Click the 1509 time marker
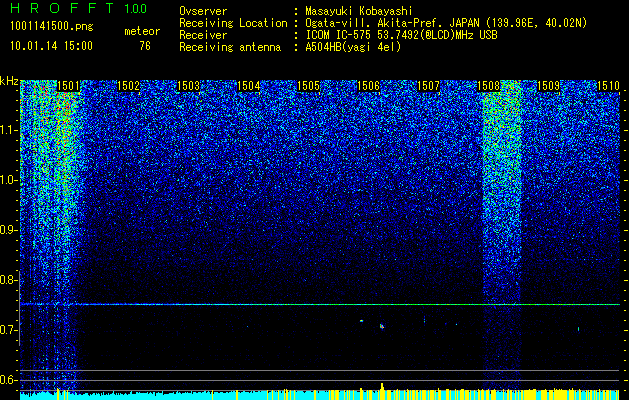Viewport: 629px width, 400px height. point(548,86)
